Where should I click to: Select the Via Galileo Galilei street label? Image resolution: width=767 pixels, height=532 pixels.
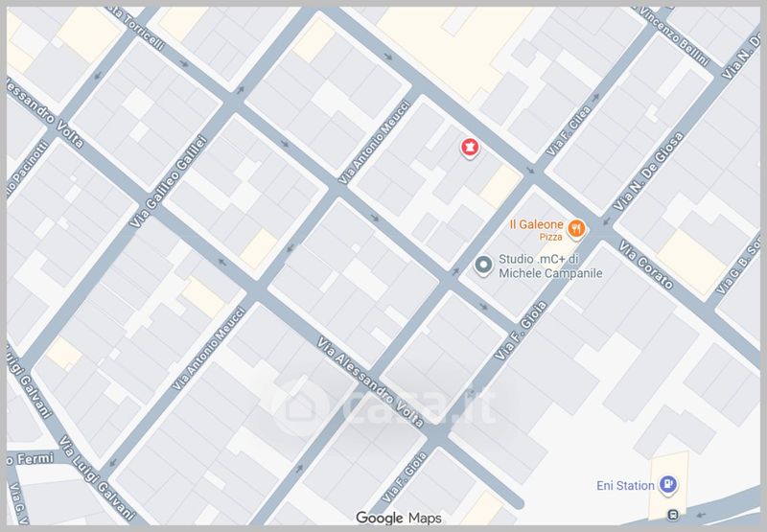click(169, 181)
